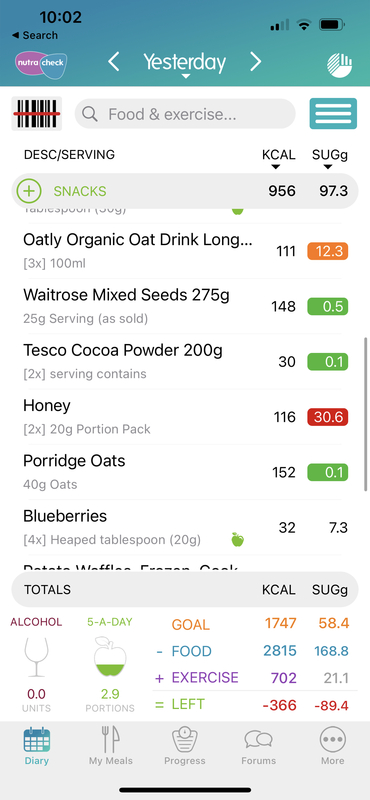Go to the previous day with the left arrow
This screenshot has width=370, height=800.
click(x=114, y=62)
